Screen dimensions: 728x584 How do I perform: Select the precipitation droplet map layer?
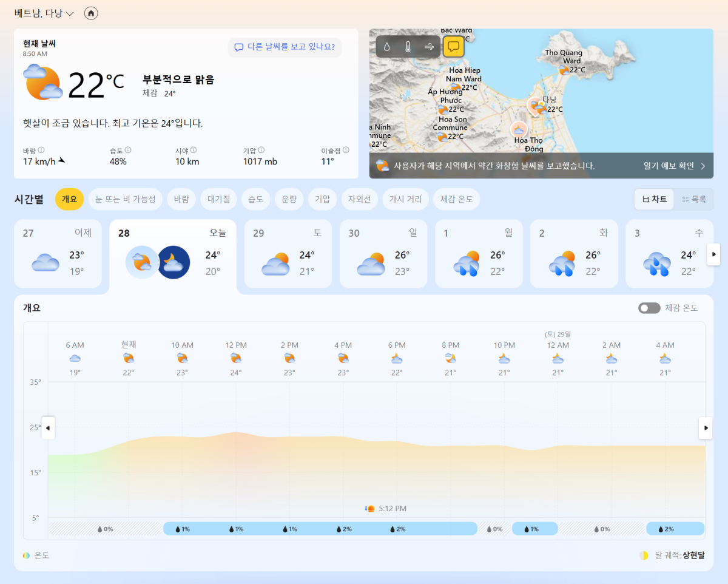387,47
